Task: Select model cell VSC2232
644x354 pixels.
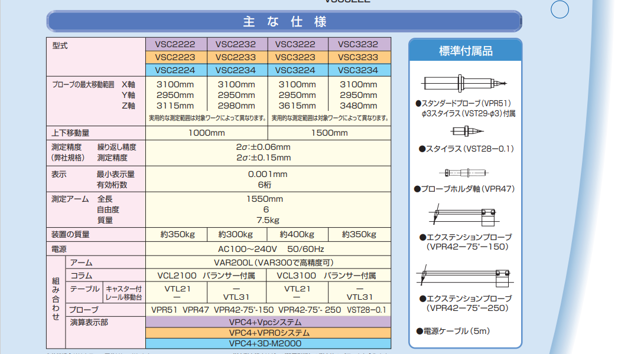Action: pos(237,44)
